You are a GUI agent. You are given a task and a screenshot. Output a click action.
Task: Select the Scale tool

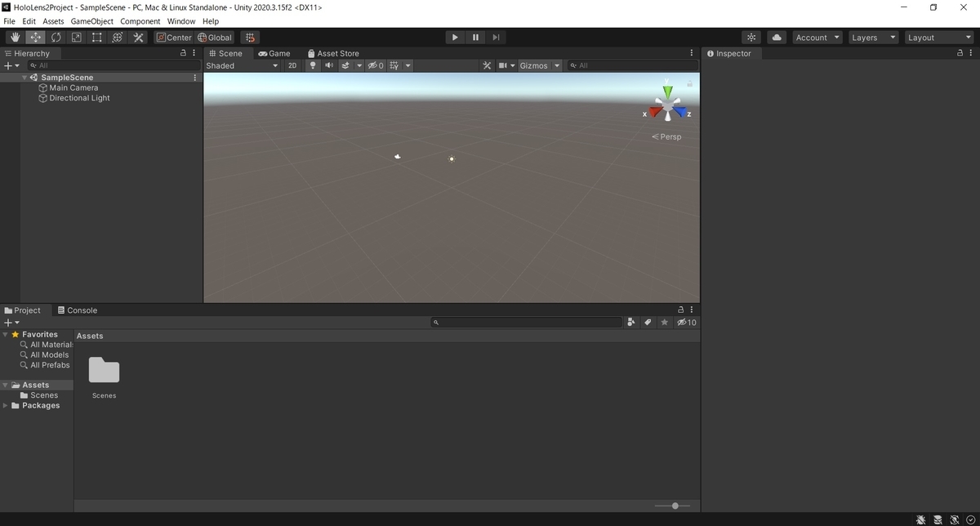[x=76, y=38]
